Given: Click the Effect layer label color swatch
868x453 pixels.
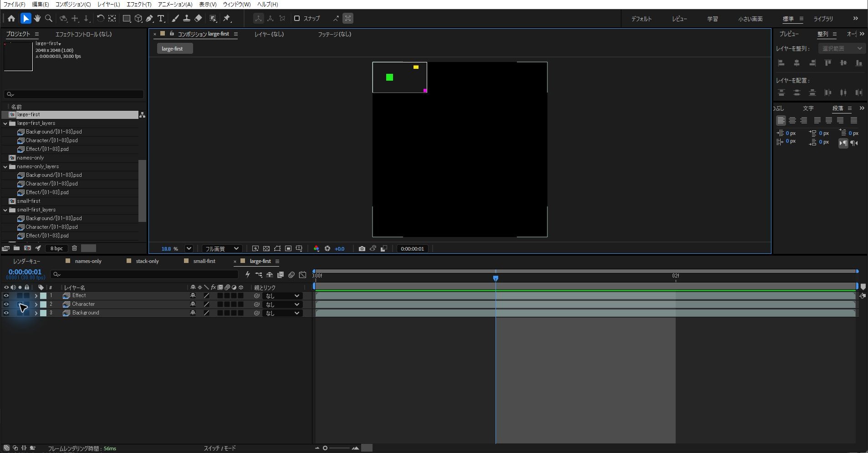Looking at the screenshot, I should [x=43, y=296].
